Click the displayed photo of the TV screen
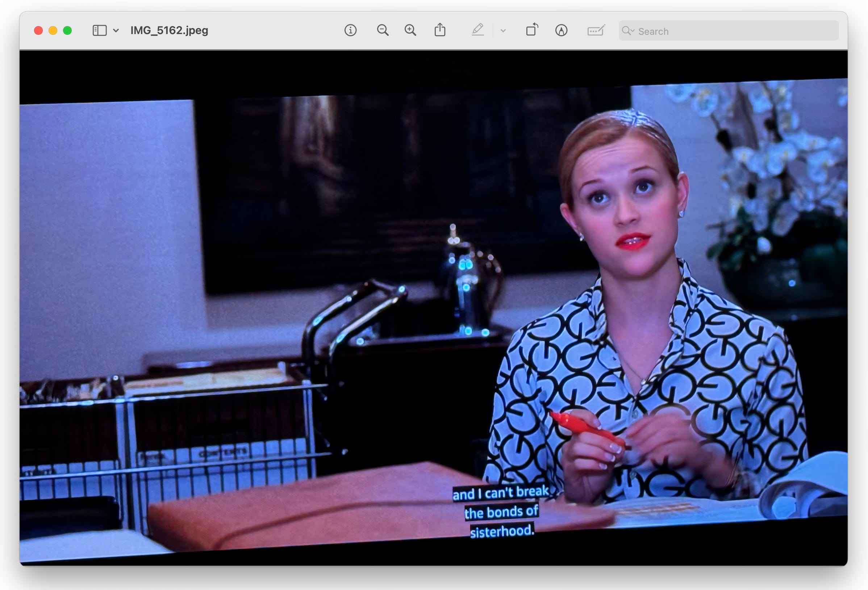The image size is (868, 590). click(x=434, y=308)
